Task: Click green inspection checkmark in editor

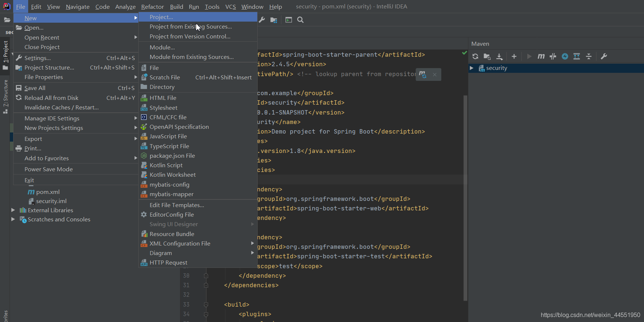Action: click(x=464, y=53)
